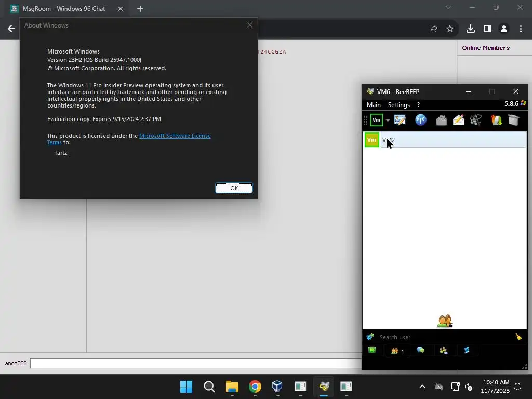Switch to the users tab showing 1
Screen dimensions: 532x399
coord(397,351)
